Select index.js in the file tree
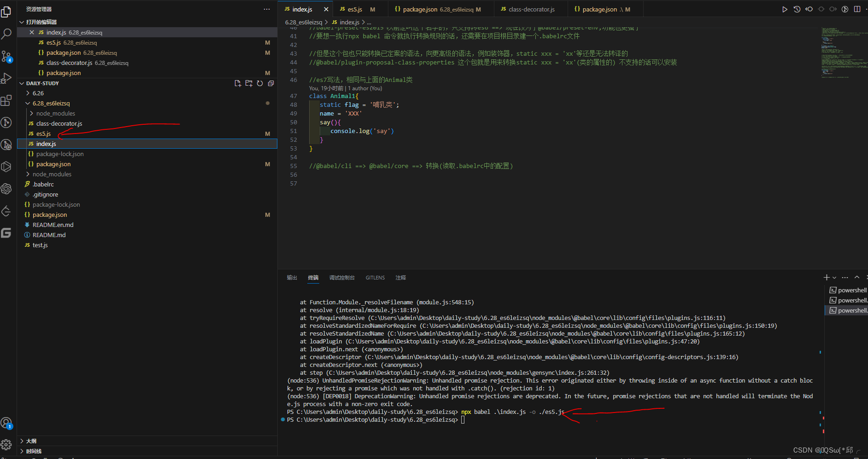 [147, 144]
